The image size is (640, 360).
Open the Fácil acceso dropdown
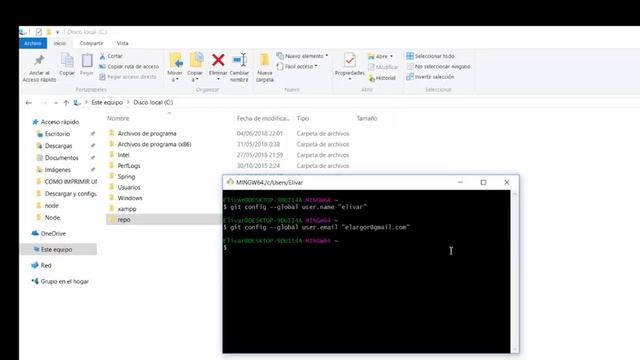297,66
